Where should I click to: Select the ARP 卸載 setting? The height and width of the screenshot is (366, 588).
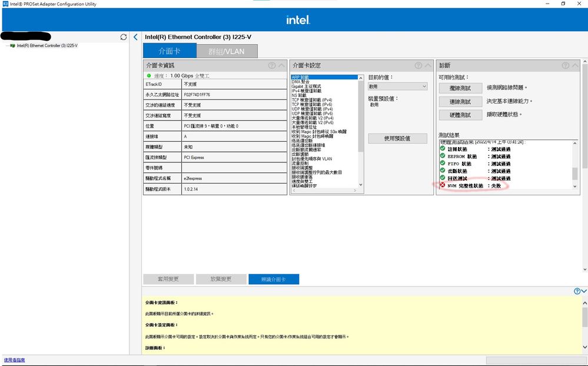pos(324,77)
